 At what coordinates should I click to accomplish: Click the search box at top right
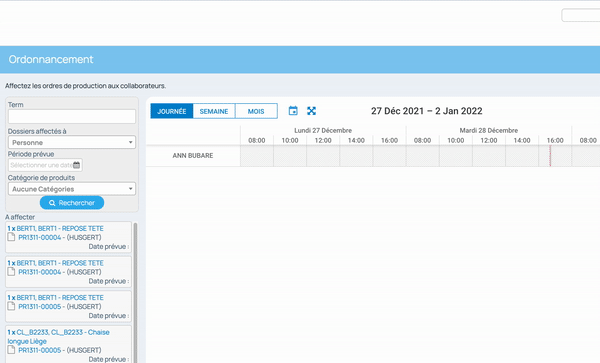580,15
